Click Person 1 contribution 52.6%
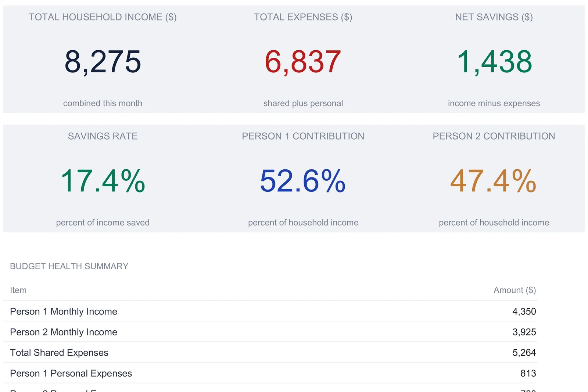Screen dimensions: 588x392 tap(303, 181)
